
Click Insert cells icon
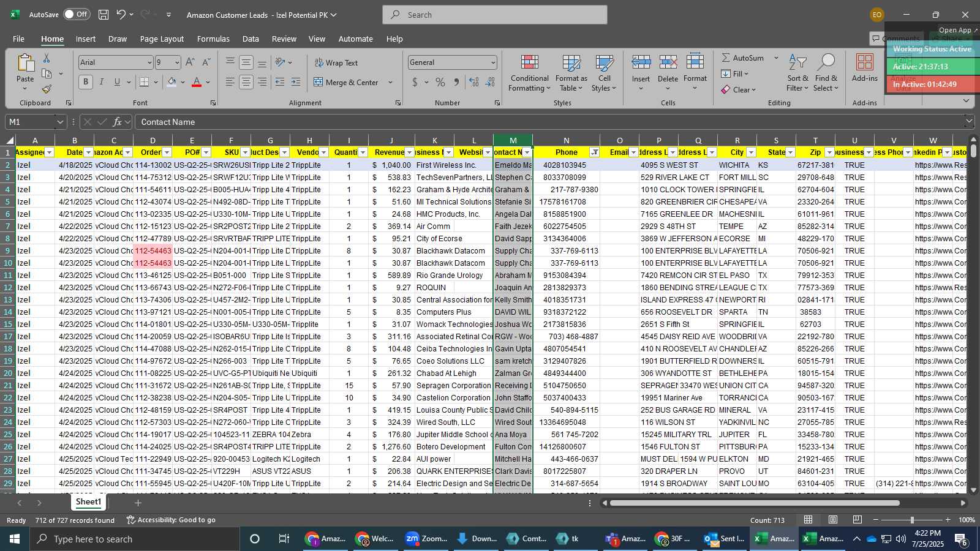point(641,62)
